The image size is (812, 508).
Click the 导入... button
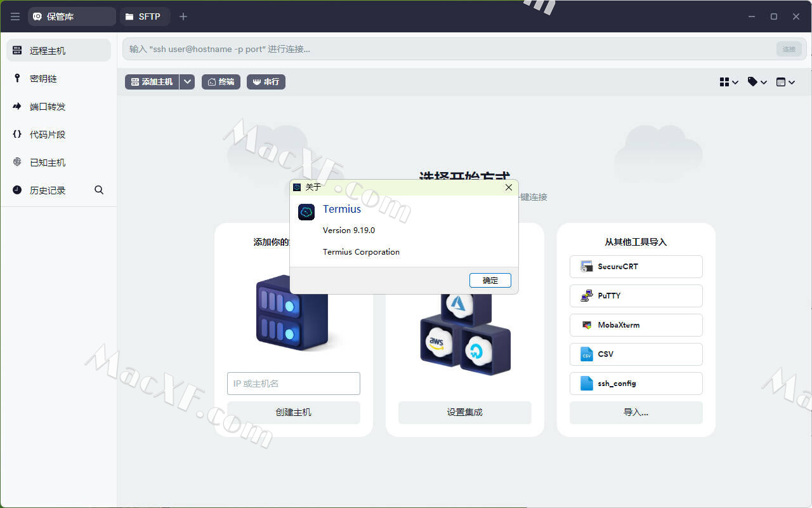(636, 412)
